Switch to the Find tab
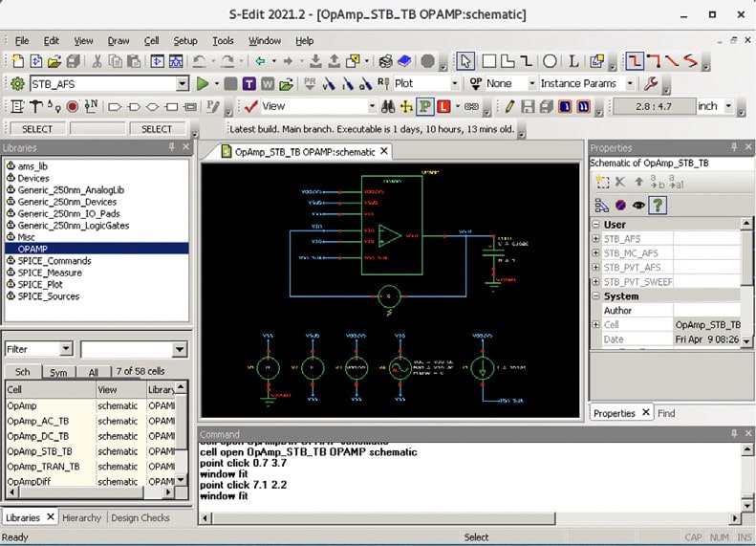The width and height of the screenshot is (756, 546). [x=666, y=413]
